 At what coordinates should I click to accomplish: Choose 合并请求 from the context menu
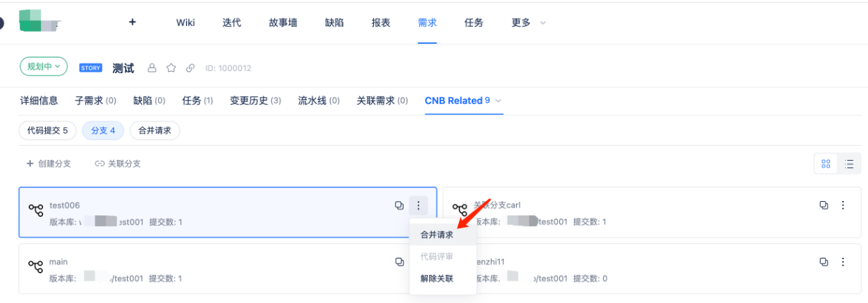coord(437,235)
